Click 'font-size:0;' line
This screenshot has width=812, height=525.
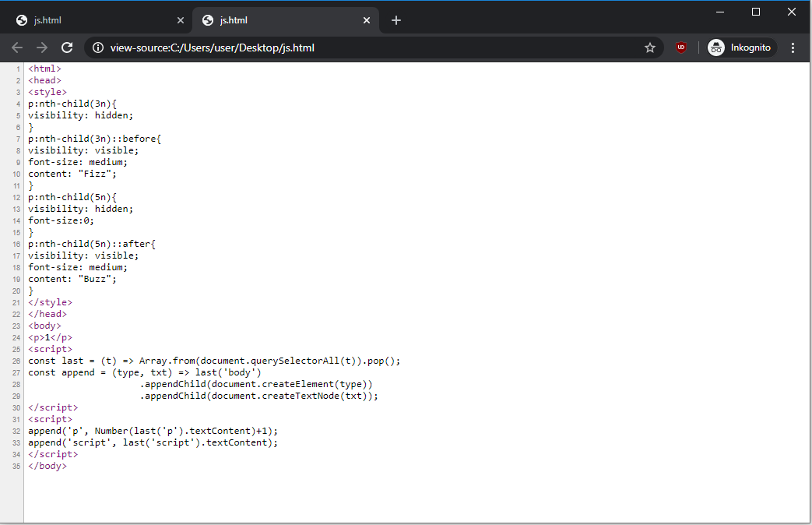pyautogui.click(x=61, y=220)
